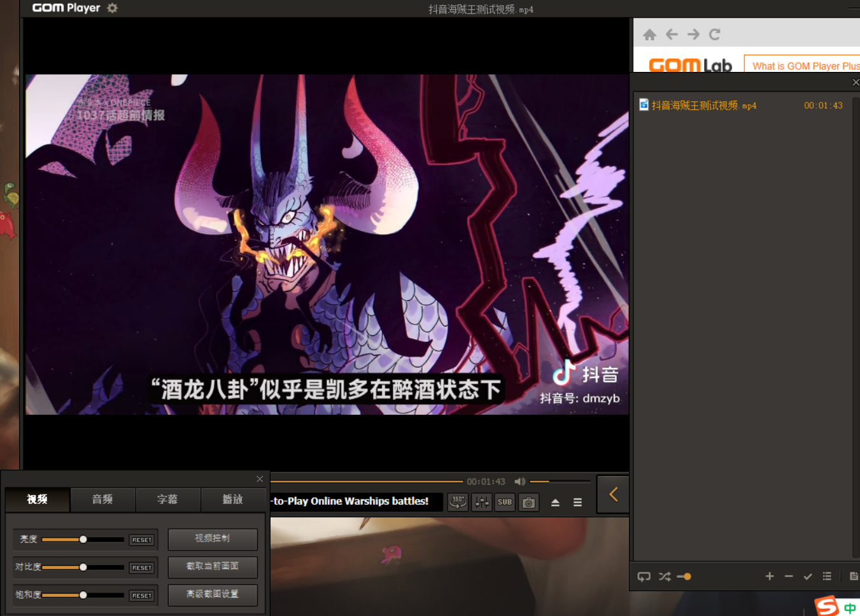Screen dimensions: 860x616
Task: Click the video display area
Action: [327, 244]
